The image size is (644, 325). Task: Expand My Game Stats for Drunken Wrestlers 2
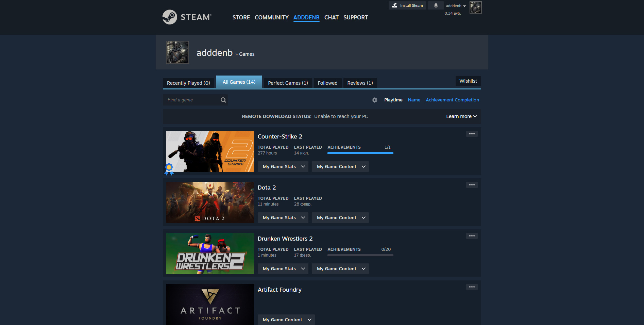pos(283,269)
